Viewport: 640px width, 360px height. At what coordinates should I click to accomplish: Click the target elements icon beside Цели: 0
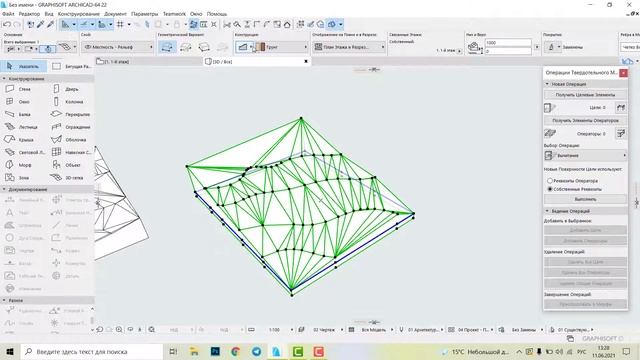(621, 107)
